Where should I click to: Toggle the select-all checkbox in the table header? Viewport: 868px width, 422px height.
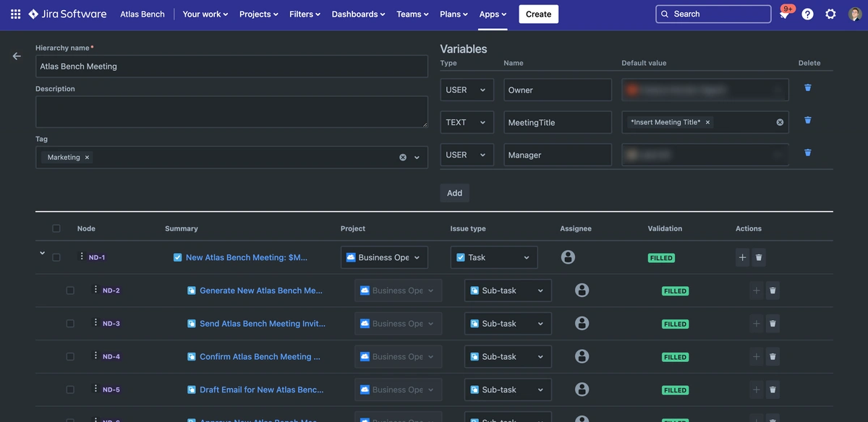[56, 228]
